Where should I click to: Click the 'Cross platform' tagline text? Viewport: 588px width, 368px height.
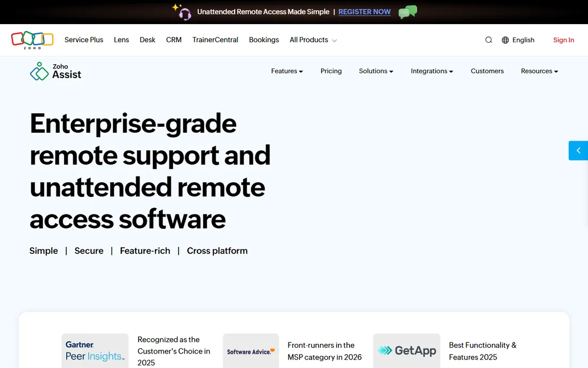(x=217, y=250)
